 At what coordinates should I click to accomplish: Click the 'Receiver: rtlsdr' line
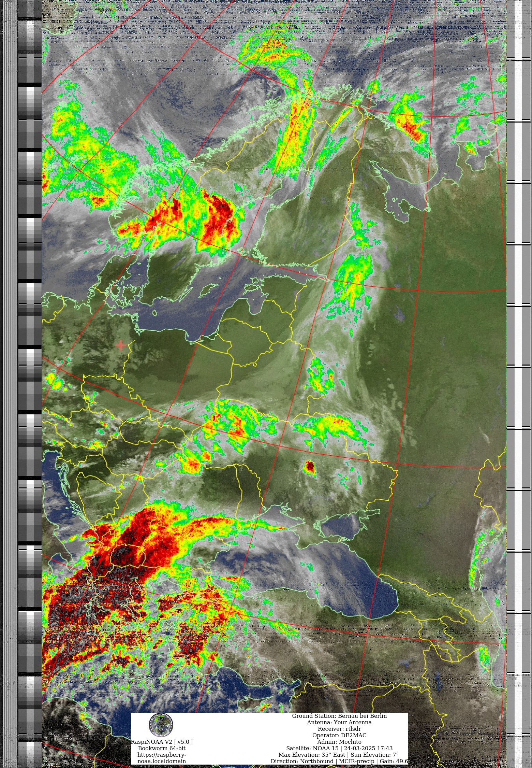pos(339,729)
